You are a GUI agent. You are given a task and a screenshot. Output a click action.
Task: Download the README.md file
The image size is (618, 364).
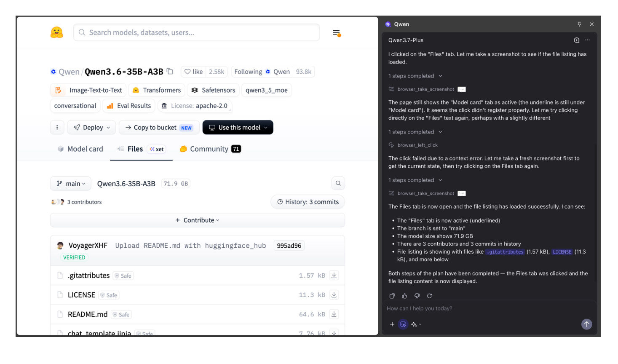(334, 314)
